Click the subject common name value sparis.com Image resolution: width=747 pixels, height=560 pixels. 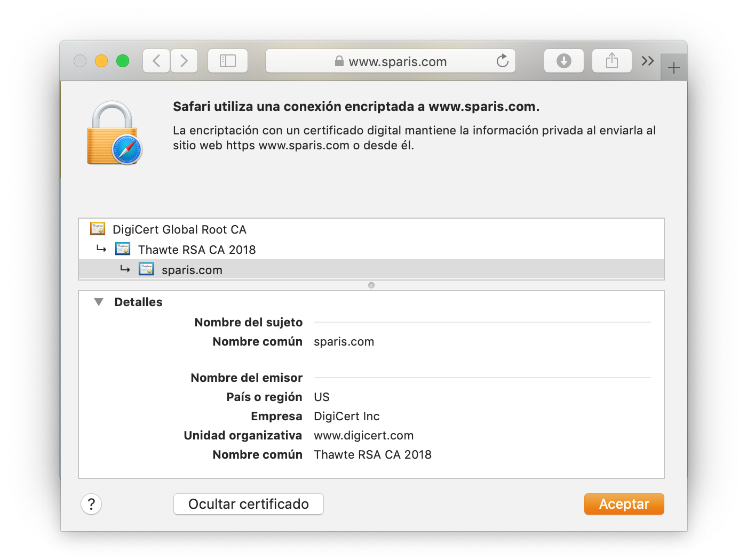pos(344,341)
